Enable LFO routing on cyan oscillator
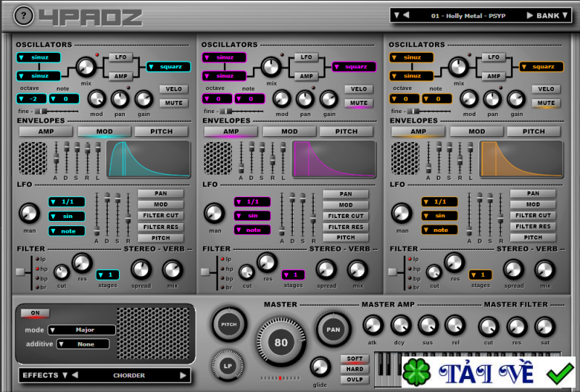Image resolution: width=580 pixels, height=392 pixels. point(120,57)
